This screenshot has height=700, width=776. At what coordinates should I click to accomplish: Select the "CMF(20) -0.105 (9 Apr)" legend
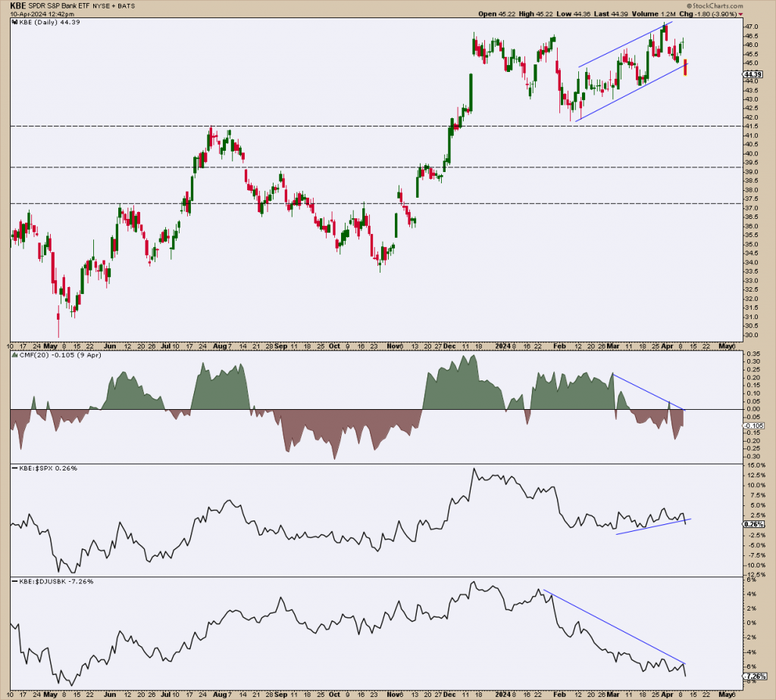click(60, 355)
